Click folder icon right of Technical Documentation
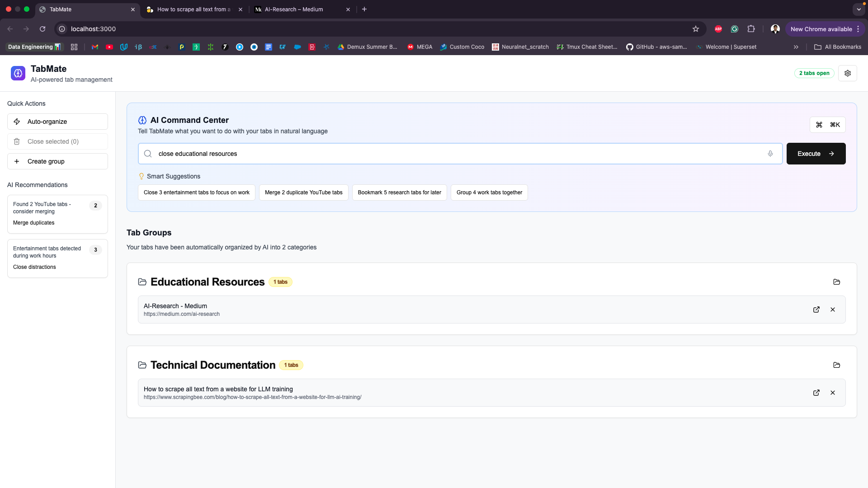 click(x=837, y=365)
